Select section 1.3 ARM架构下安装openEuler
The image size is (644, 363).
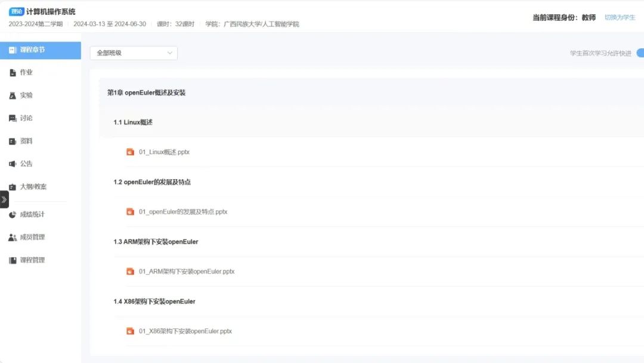(156, 242)
